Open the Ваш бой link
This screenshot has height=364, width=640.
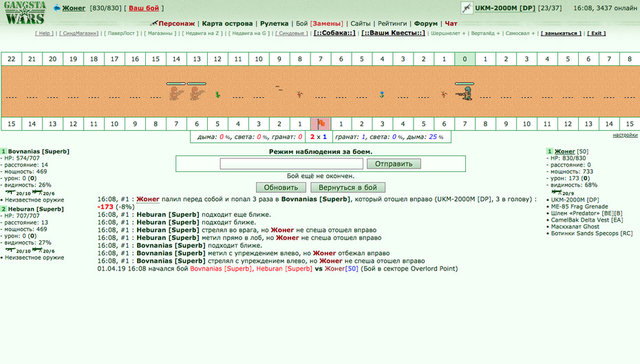tap(144, 8)
